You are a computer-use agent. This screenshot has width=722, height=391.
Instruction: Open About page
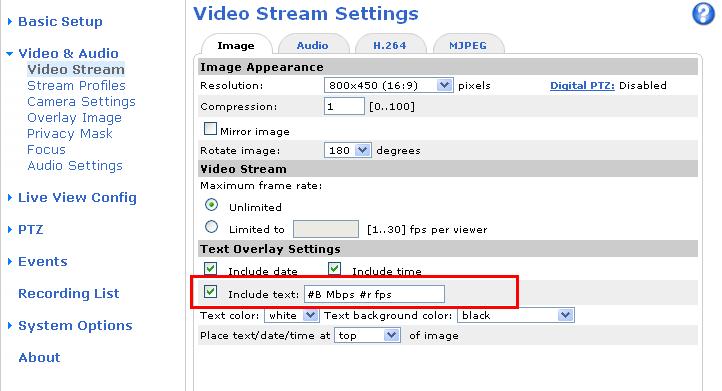pyautogui.click(x=39, y=357)
